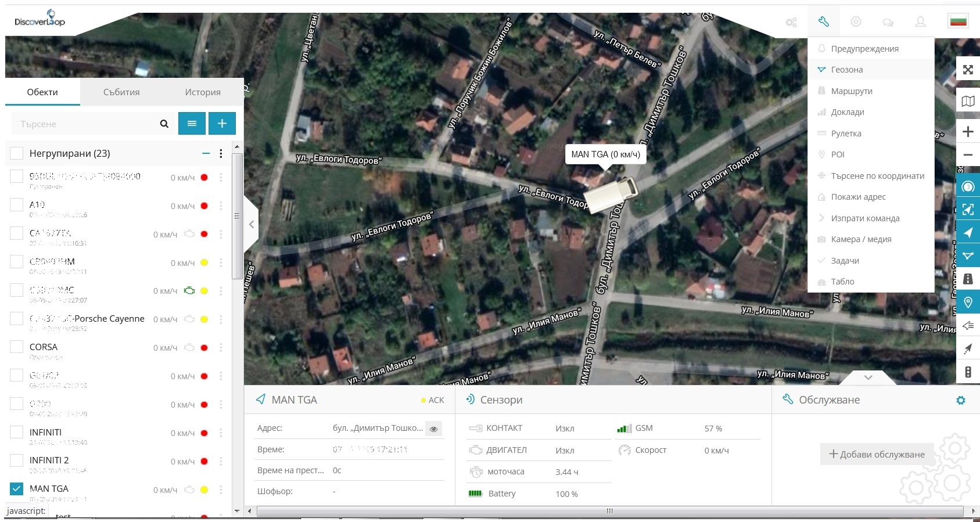Select the Обекти tab
980x522 pixels.
pyautogui.click(x=42, y=92)
